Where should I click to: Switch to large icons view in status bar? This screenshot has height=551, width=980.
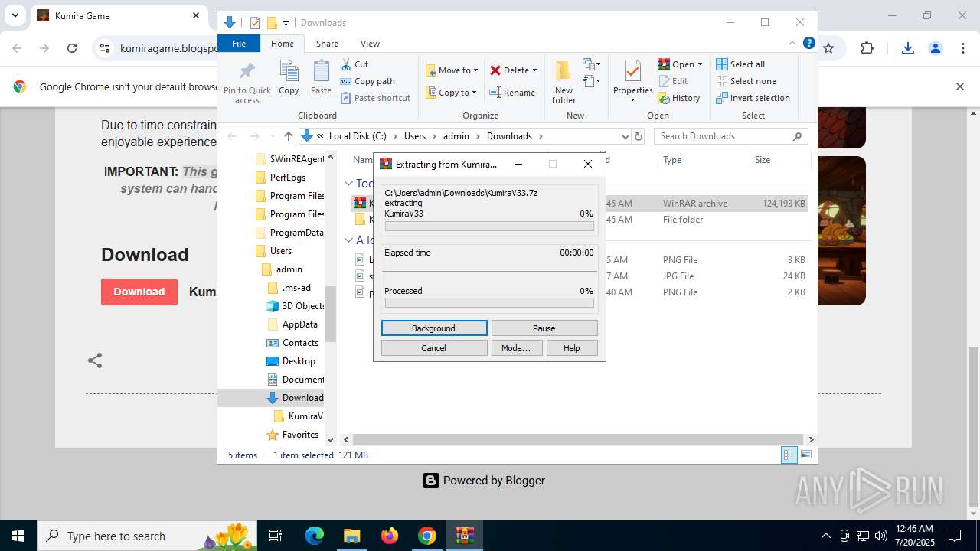[805, 455]
